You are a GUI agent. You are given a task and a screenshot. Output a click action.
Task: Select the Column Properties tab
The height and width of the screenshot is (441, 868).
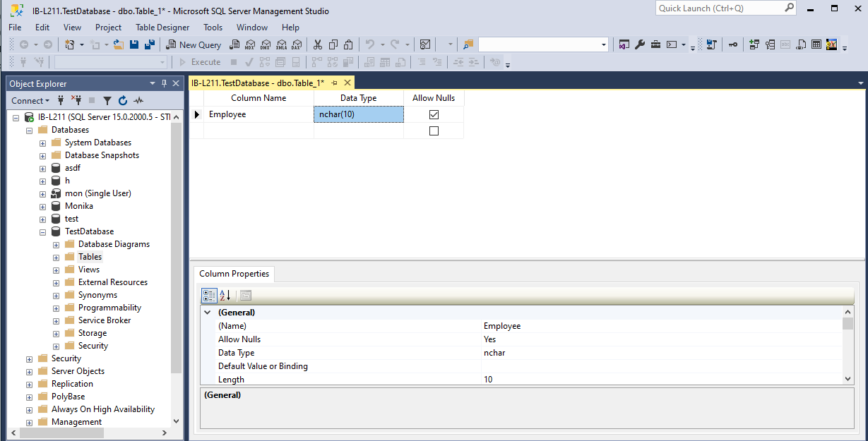tap(234, 274)
